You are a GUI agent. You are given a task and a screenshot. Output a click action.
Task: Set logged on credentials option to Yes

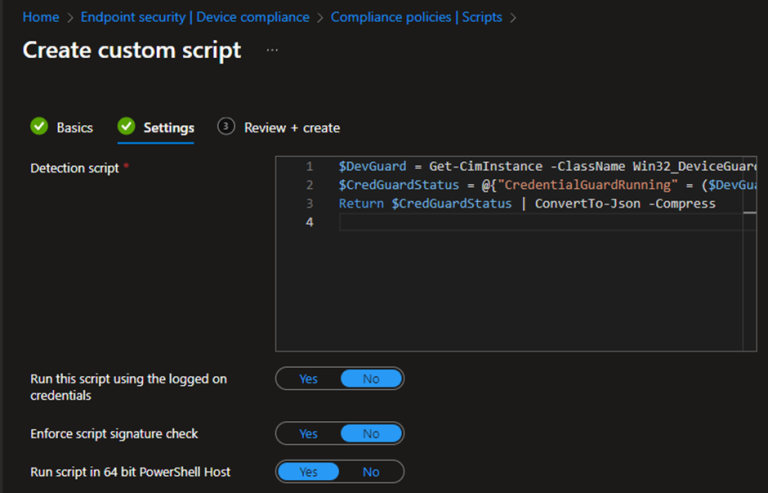pos(308,378)
